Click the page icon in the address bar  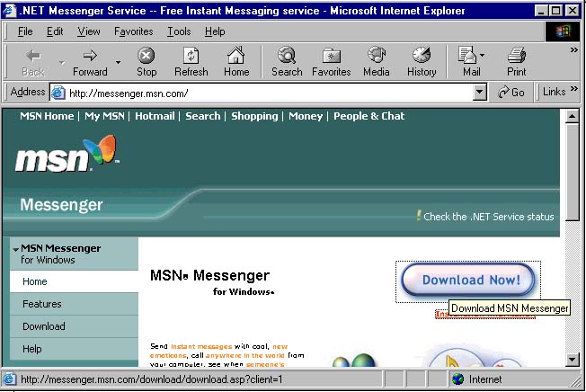coord(58,93)
